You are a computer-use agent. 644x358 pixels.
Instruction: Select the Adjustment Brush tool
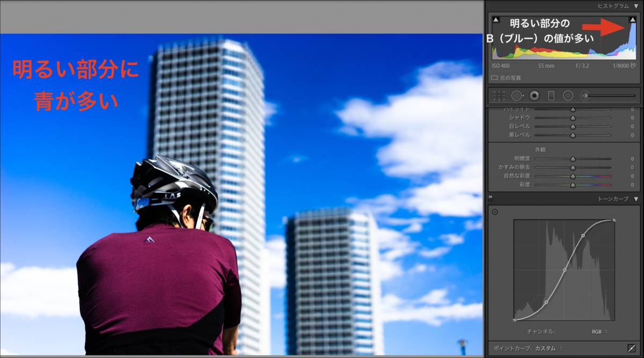click(x=585, y=96)
